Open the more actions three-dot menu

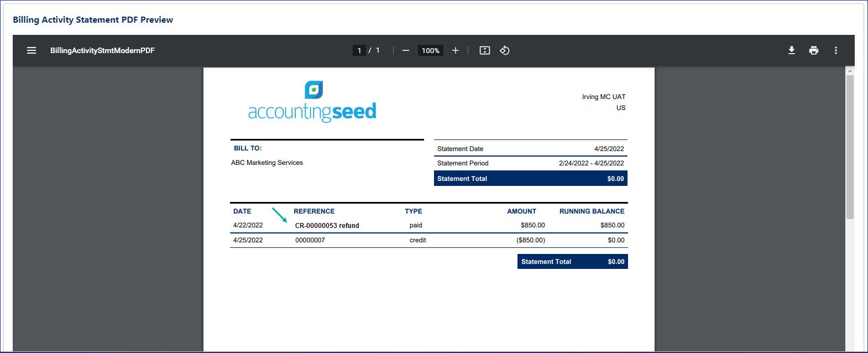point(836,50)
